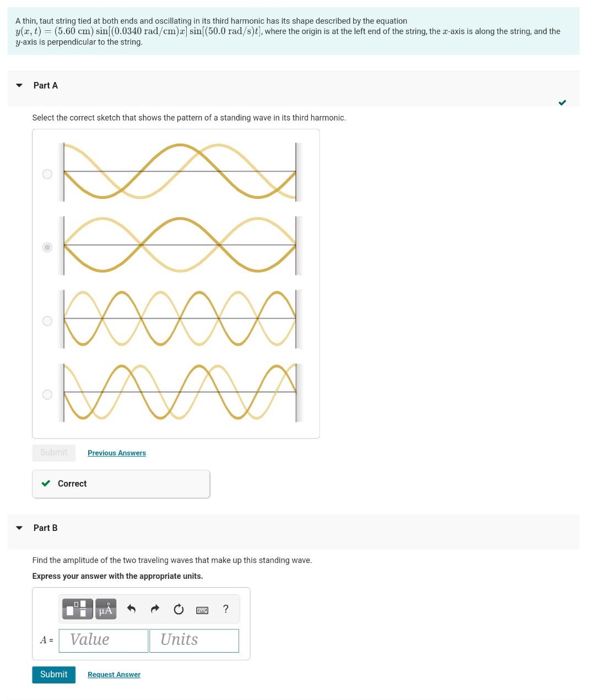Click the Value input field
This screenshot has width=595, height=700.
click(103, 640)
